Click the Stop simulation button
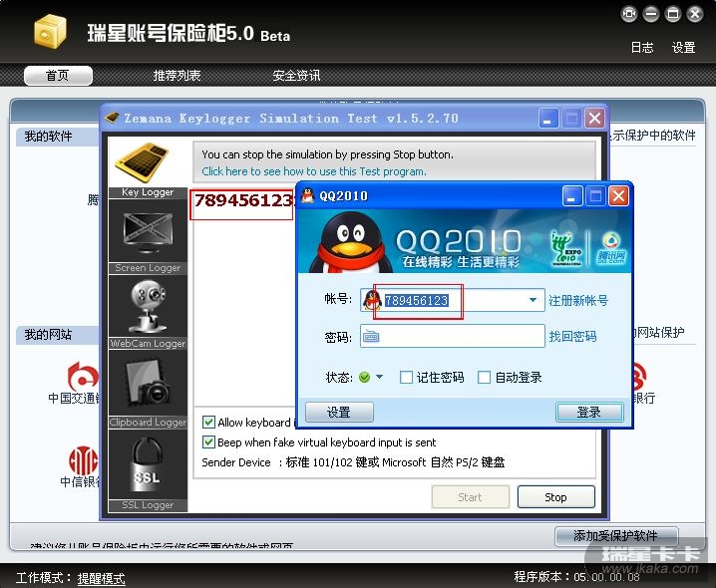 [556, 496]
